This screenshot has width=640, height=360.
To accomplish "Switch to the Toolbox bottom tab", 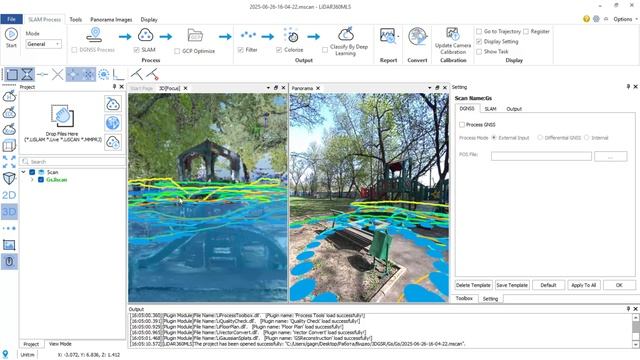I will [x=464, y=299].
